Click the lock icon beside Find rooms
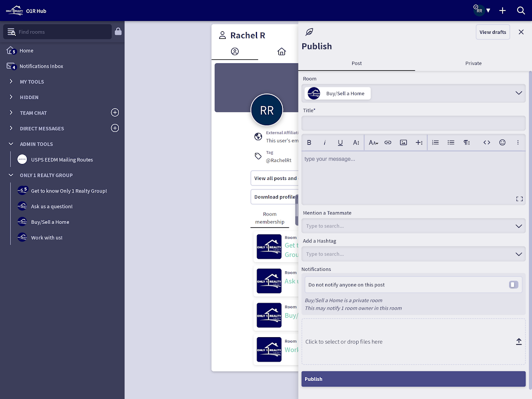Image resolution: width=532 pixels, height=399 pixels. coord(118,31)
